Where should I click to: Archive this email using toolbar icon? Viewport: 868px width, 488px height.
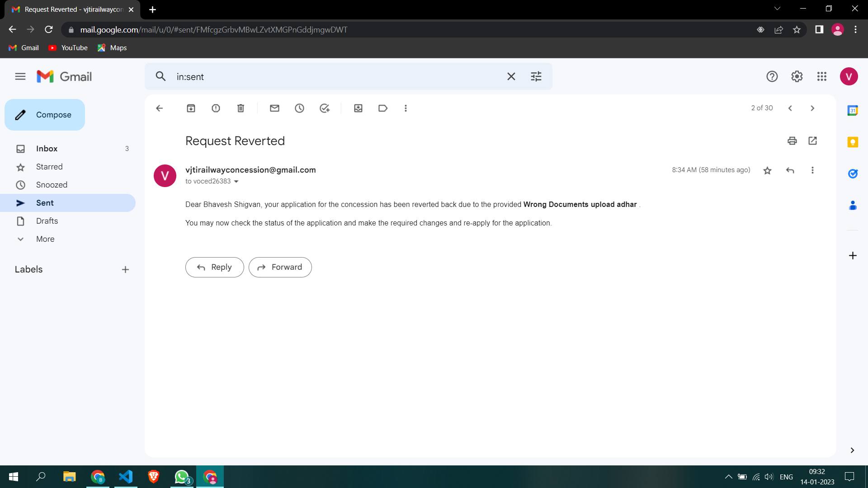pos(191,108)
